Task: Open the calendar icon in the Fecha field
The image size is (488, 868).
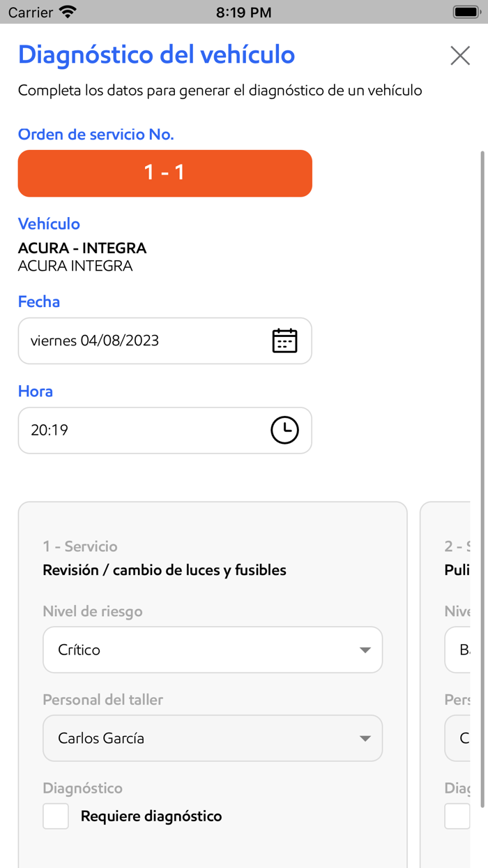Action: [x=284, y=341]
